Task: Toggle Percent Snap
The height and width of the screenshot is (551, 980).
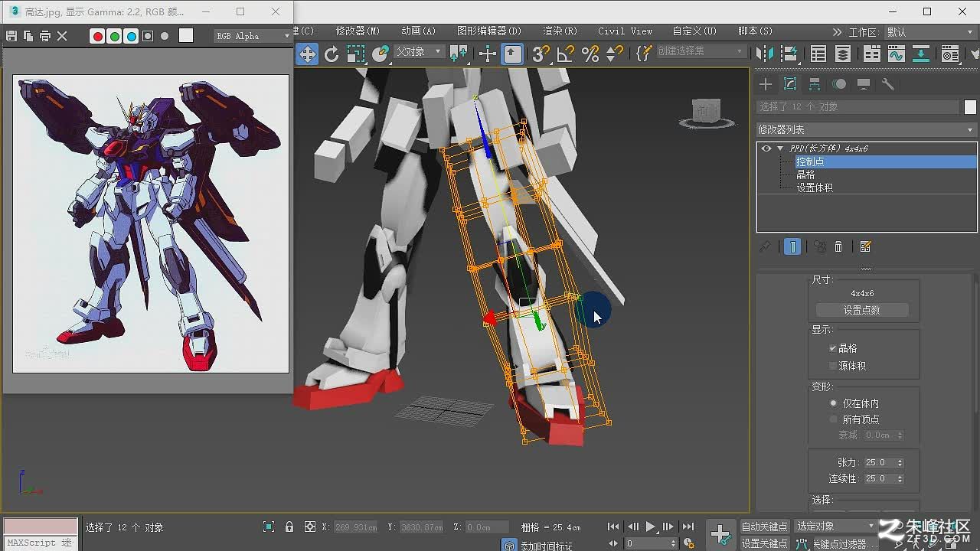Action: [x=590, y=54]
